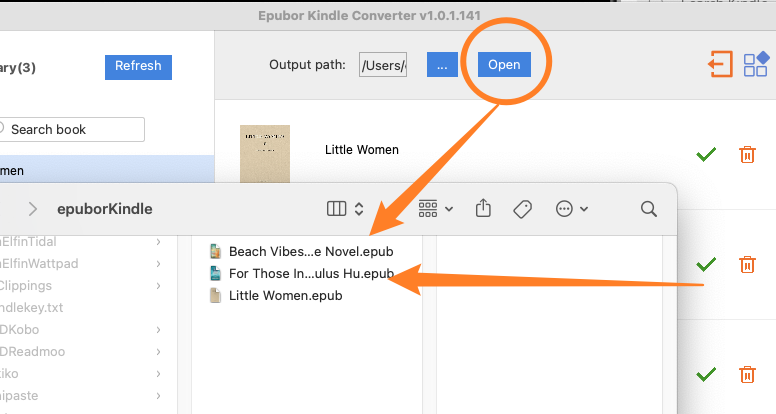Click the Output path text field
Screen dimensions: 776x414
click(383, 65)
